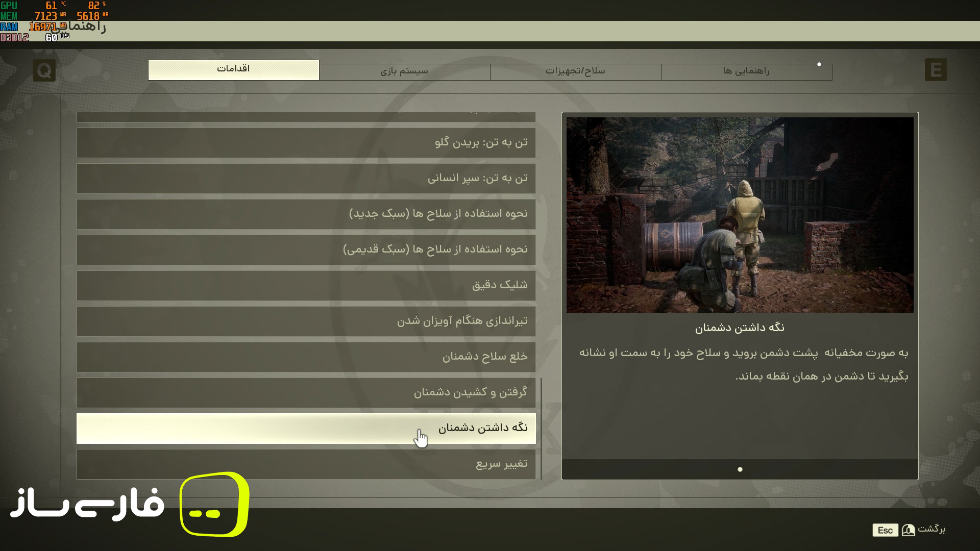The width and height of the screenshot is (980, 551).
Task: Click the Esc key icon at bottom right
Action: [885, 530]
